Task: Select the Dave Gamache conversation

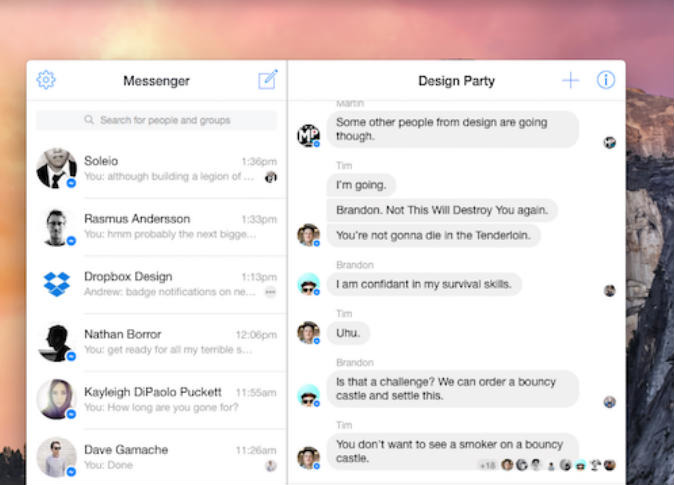Action: (x=160, y=457)
